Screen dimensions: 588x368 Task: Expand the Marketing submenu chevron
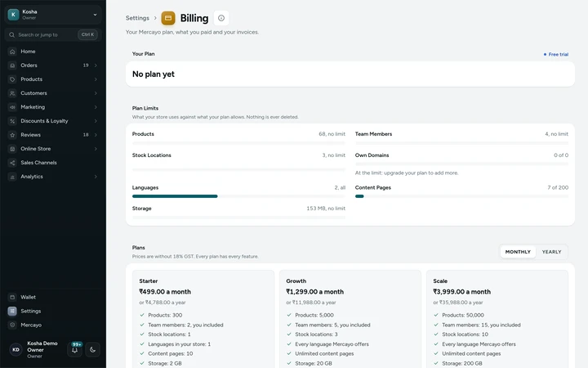96,107
